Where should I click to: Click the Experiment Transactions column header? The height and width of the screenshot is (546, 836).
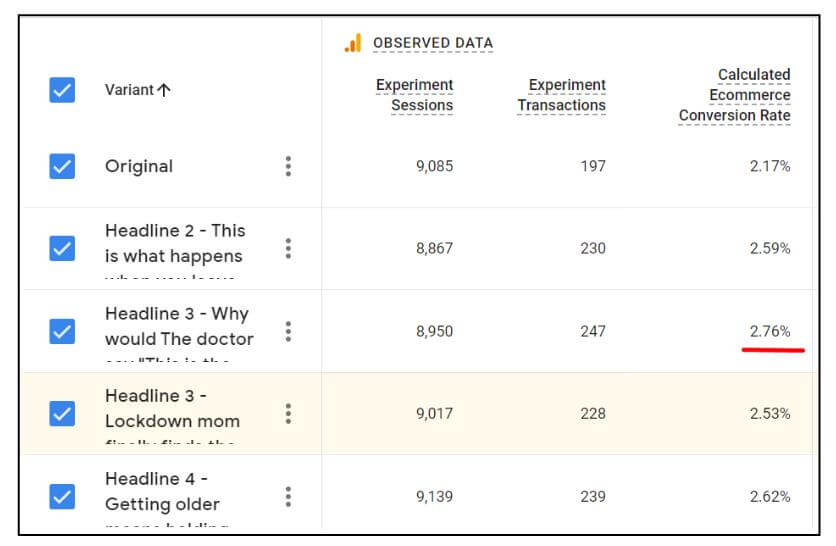point(561,95)
